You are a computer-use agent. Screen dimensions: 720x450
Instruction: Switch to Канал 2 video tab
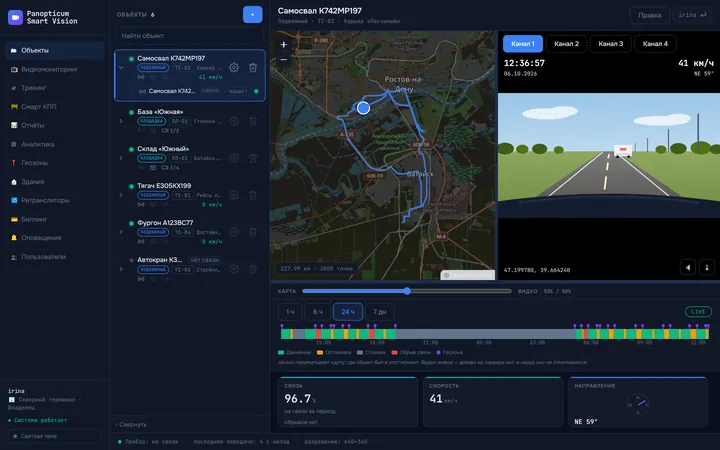point(566,44)
